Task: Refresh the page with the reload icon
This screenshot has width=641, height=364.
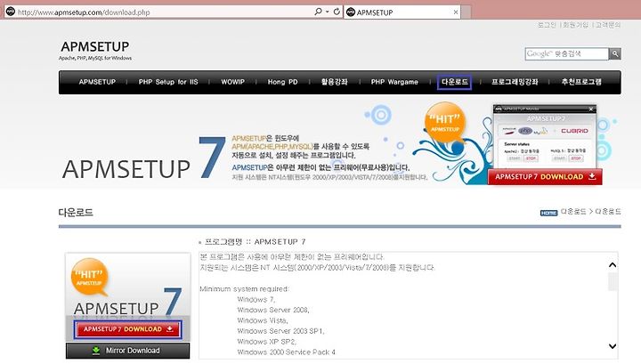Action: click(337, 12)
